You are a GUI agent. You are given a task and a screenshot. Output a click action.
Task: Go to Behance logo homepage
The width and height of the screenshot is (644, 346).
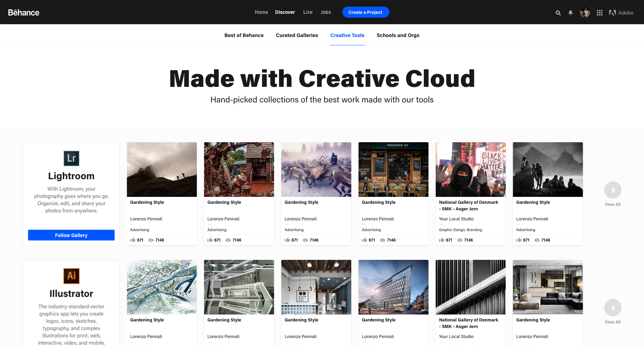[x=24, y=12]
